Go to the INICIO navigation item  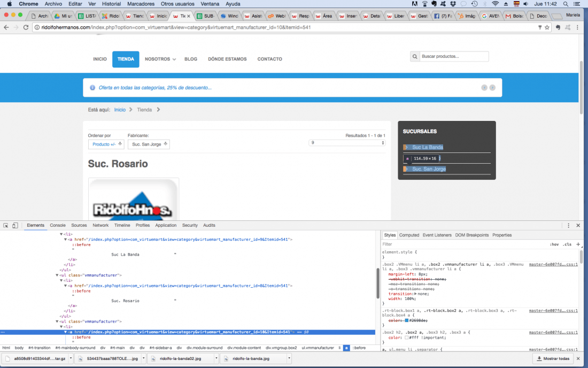pyautogui.click(x=100, y=59)
